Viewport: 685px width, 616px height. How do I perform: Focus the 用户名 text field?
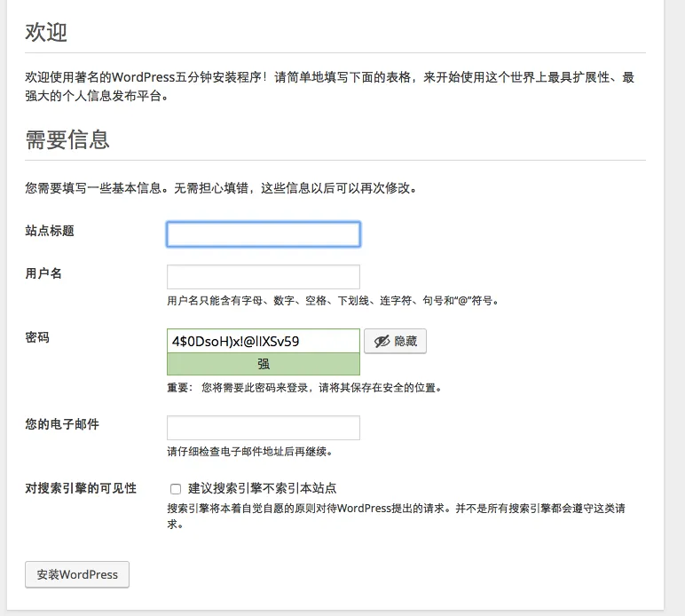[264, 277]
